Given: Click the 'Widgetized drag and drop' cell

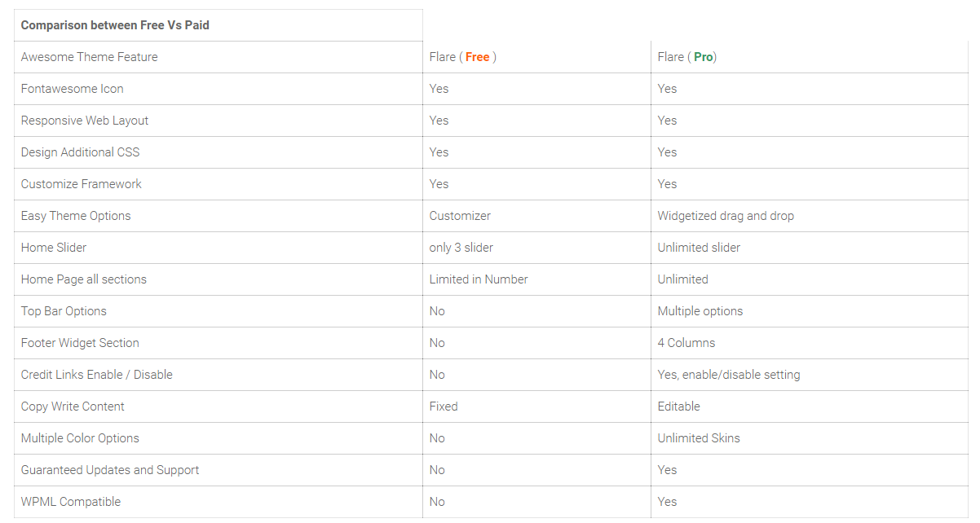Looking at the screenshot, I should [x=726, y=216].
